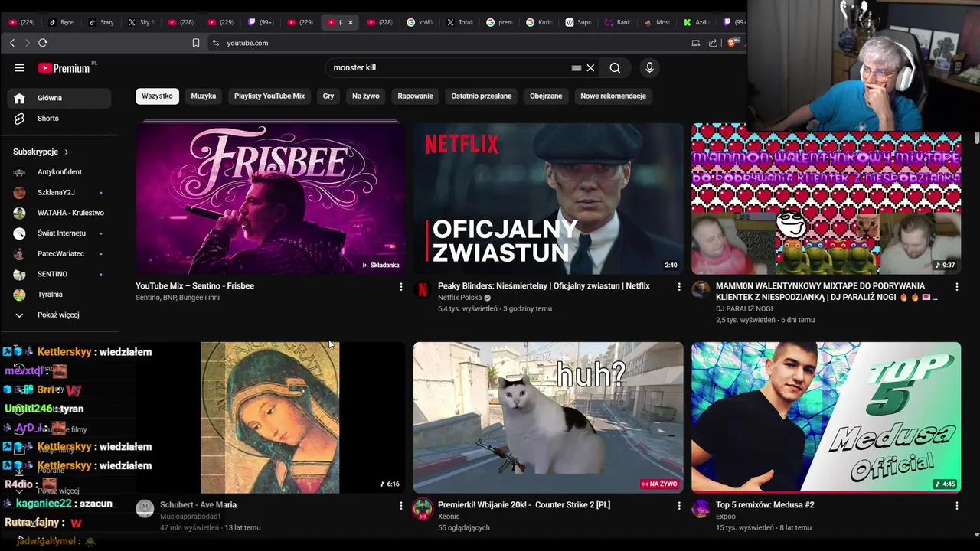This screenshot has height=551, width=980.
Task: Open PatecWariatec subscription channel
Action: point(59,253)
